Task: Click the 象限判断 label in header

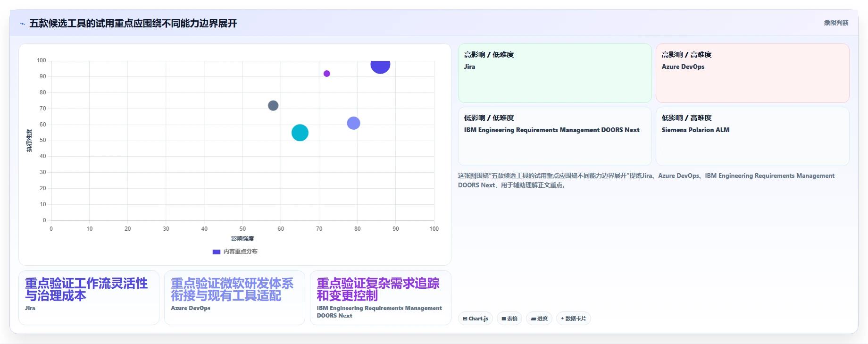Action: point(836,23)
